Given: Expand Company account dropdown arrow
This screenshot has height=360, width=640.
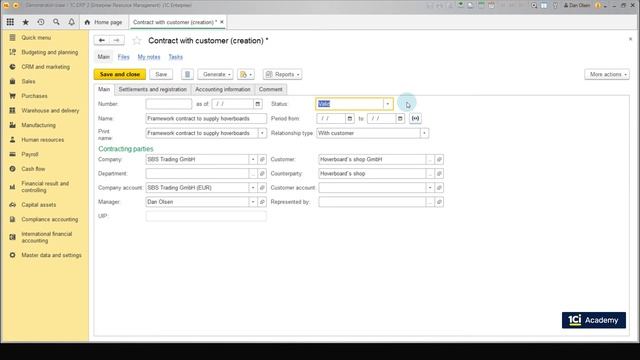Looking at the screenshot, I should (253, 188).
